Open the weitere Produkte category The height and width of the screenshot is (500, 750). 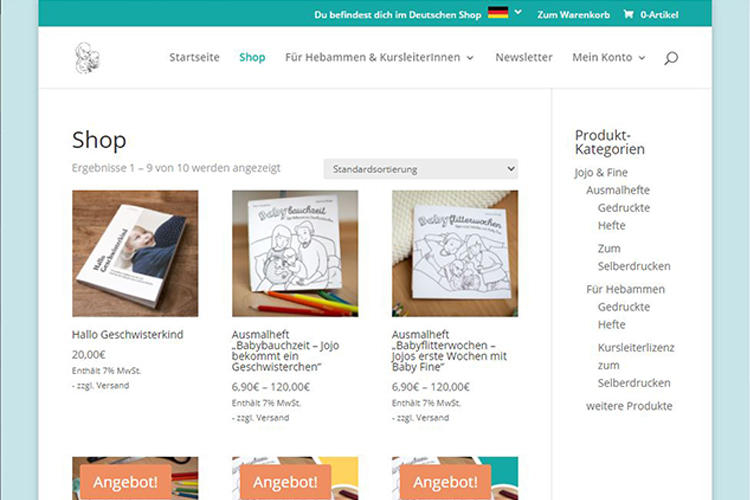pos(629,406)
